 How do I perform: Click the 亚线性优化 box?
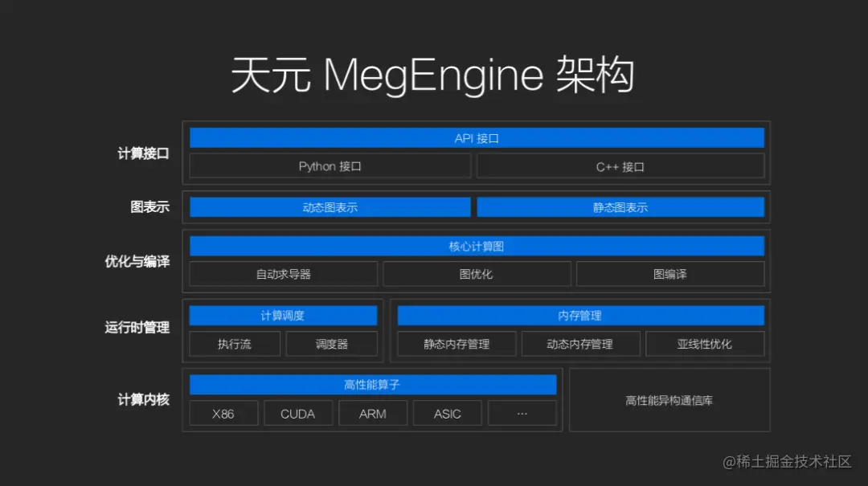point(705,344)
